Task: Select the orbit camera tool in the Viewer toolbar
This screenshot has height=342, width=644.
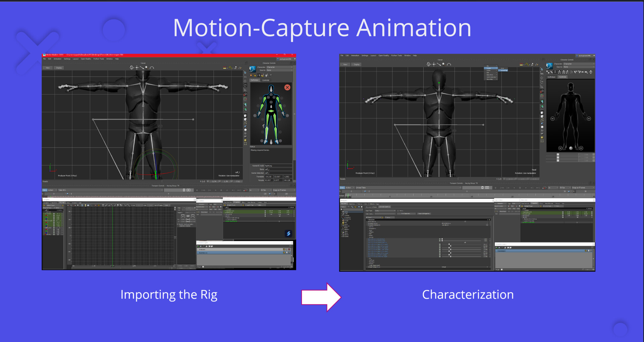Action: click(131, 68)
